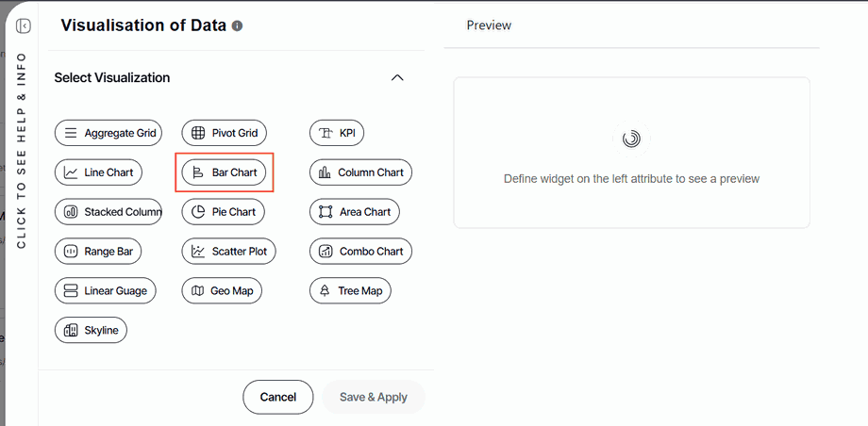This screenshot has width=868, height=426.
Task: Choose the Pie Chart option
Action: tap(223, 212)
